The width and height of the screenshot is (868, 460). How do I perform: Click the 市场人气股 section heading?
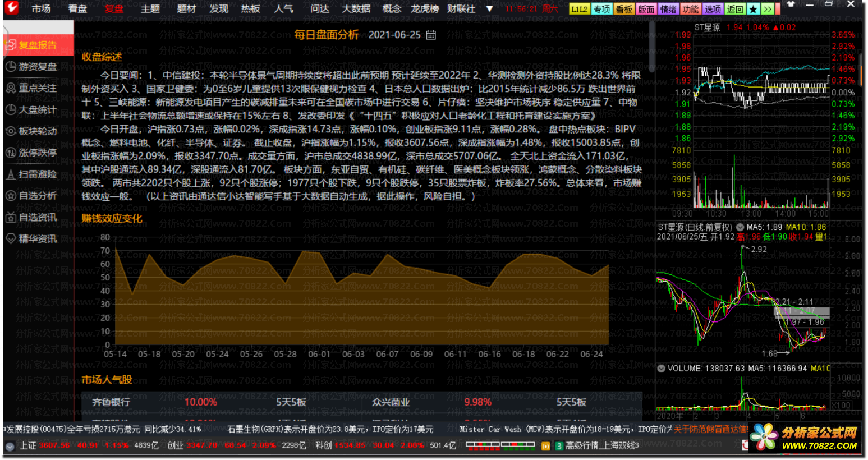pyautogui.click(x=107, y=380)
